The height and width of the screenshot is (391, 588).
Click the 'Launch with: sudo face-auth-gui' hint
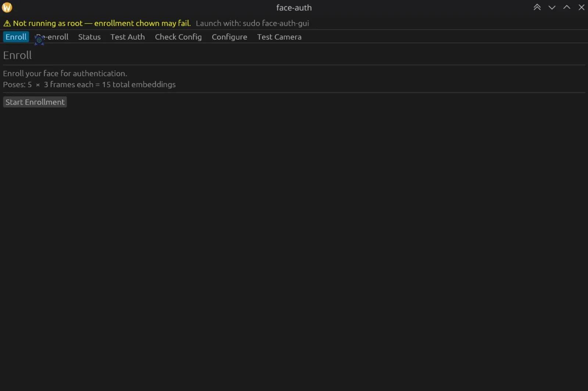(252, 23)
